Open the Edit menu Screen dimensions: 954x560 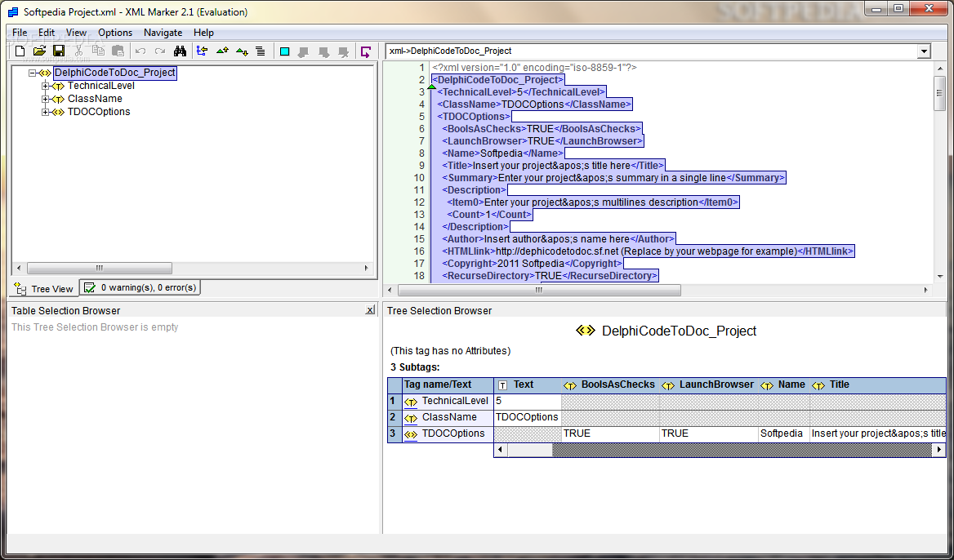coord(47,33)
